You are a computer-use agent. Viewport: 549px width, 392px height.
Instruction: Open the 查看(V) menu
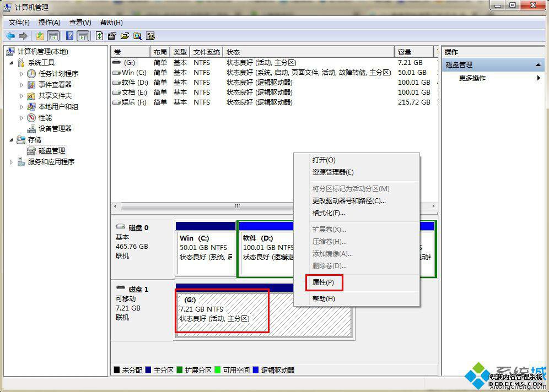[x=80, y=23]
